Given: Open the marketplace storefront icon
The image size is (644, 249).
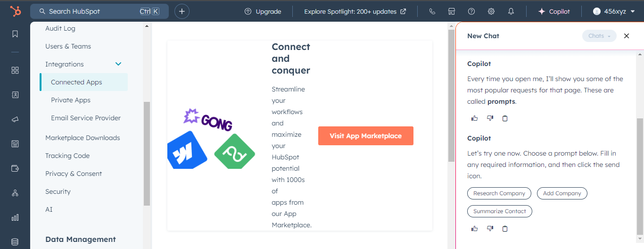Looking at the screenshot, I should tap(452, 11).
